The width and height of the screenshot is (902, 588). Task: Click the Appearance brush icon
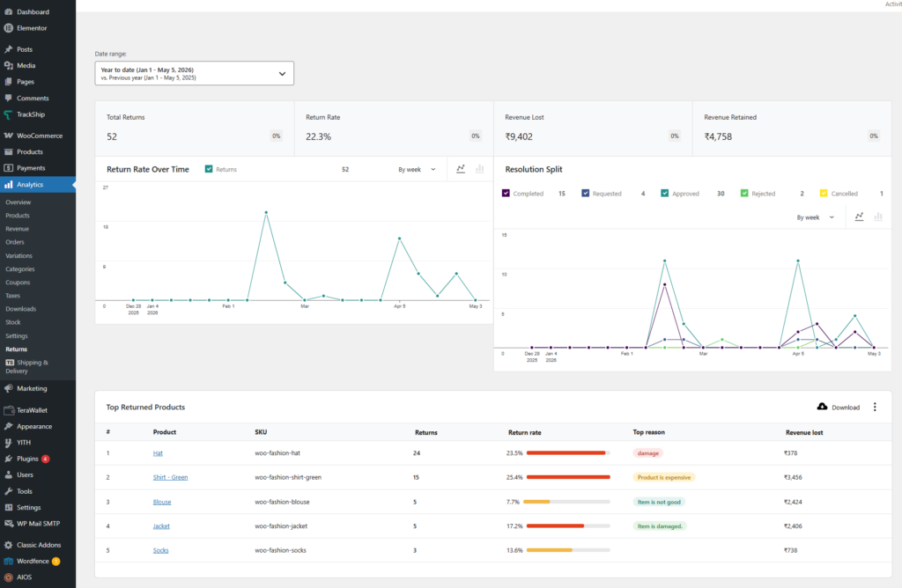[9, 427]
